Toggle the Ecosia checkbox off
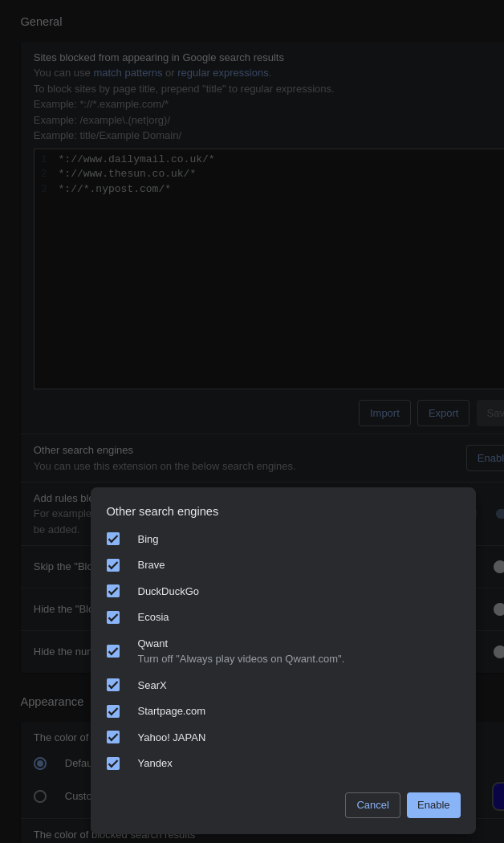Screen dimensions: 504x843 tap(113, 617)
